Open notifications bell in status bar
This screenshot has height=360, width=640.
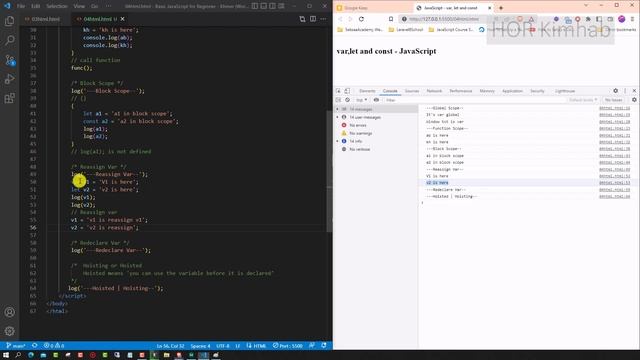click(x=324, y=346)
